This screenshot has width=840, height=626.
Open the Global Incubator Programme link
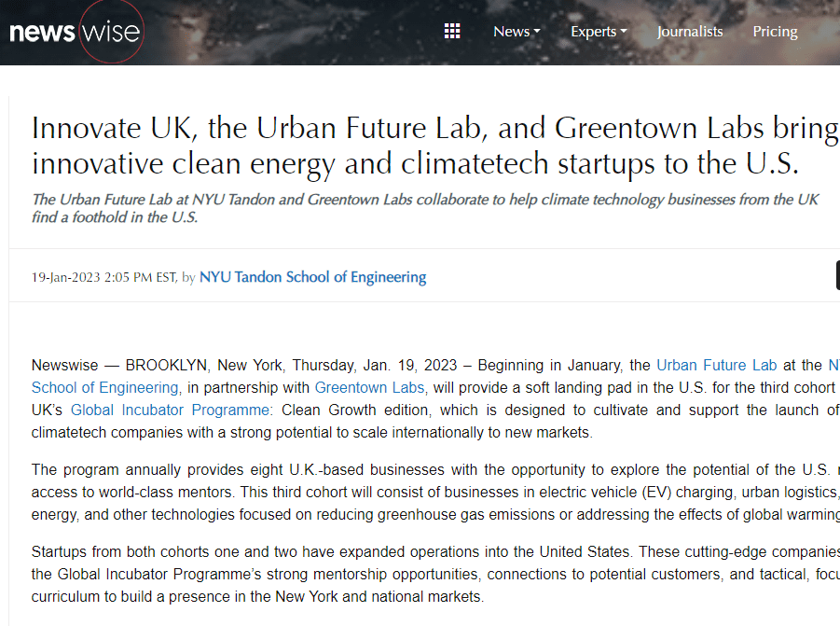(172, 410)
